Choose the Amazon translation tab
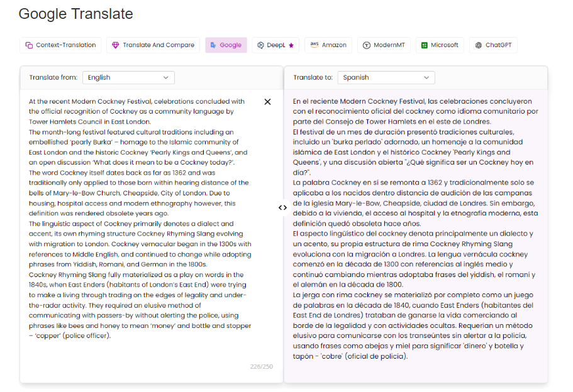Screen dimensions: 573x392 coord(328,45)
